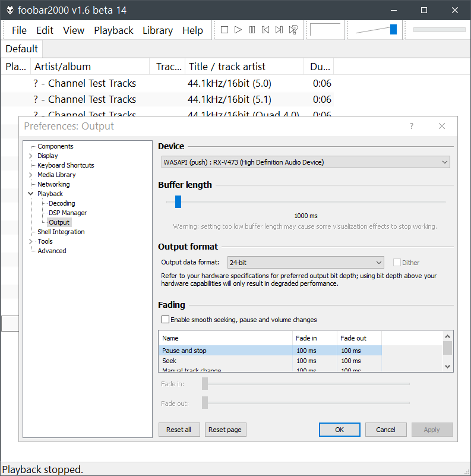Screen dimensions: 471x476
Task: Open the output Device dropdown
Action: [x=306, y=162]
